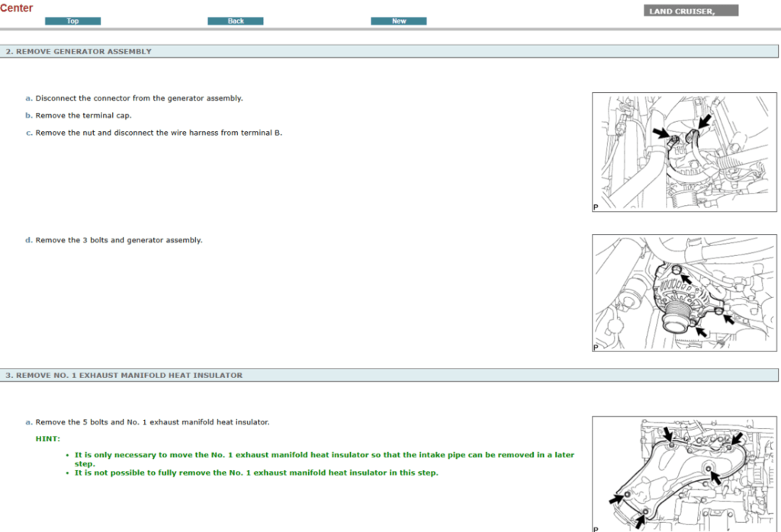This screenshot has height=532, width=781.
Task: Click the Top navigation button
Action: pyautogui.click(x=72, y=21)
